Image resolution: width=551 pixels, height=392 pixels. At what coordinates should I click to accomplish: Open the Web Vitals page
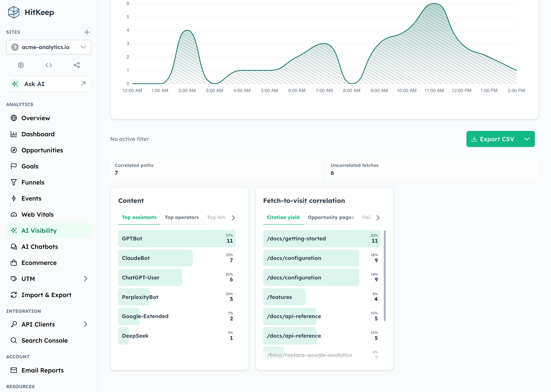point(49,214)
